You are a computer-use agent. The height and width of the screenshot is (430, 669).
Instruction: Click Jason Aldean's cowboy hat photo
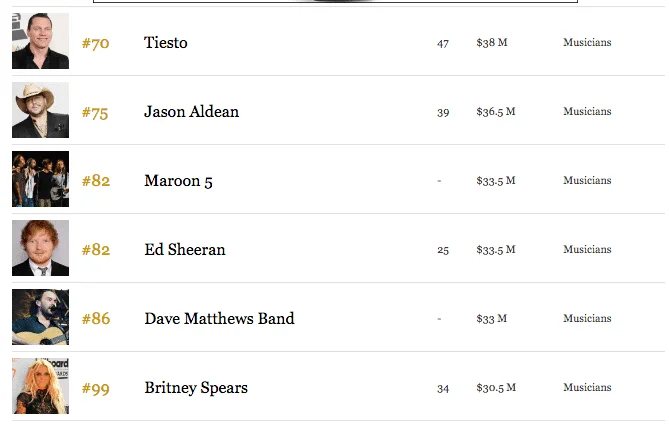40,110
